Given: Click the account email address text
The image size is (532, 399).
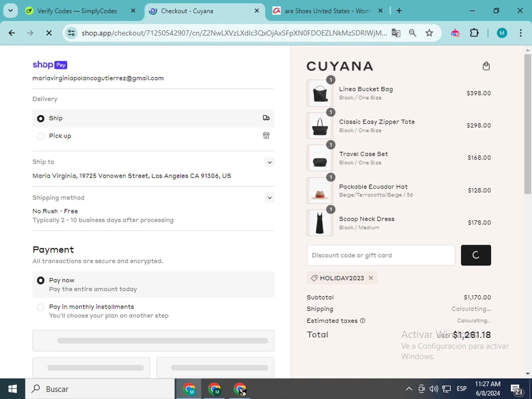Looking at the screenshot, I should coord(98,78).
